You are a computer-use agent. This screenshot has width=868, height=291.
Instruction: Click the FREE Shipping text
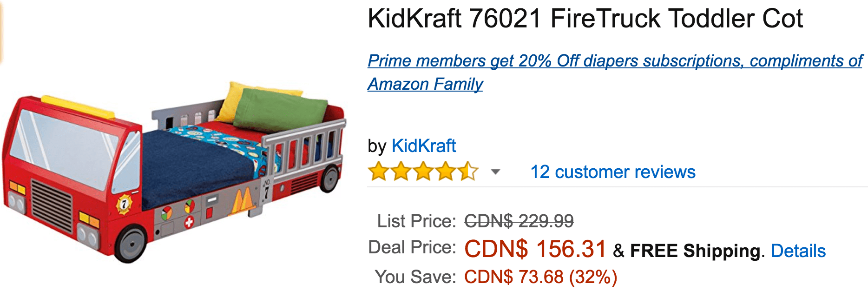coord(695,251)
